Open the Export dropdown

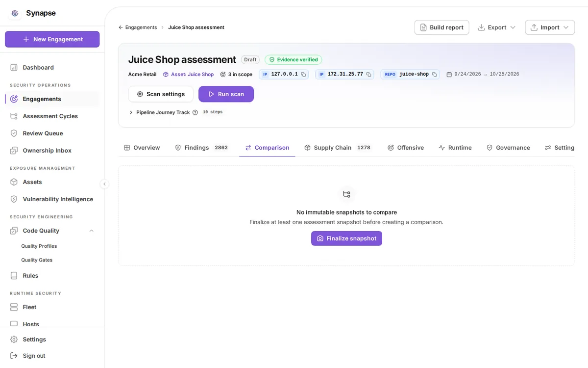coord(497,27)
